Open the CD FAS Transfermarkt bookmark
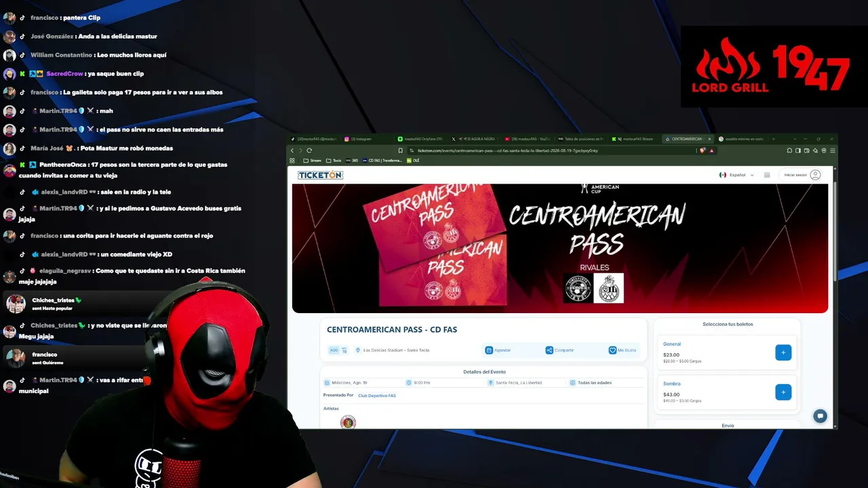Image resolution: width=868 pixels, height=488 pixels. (382, 161)
